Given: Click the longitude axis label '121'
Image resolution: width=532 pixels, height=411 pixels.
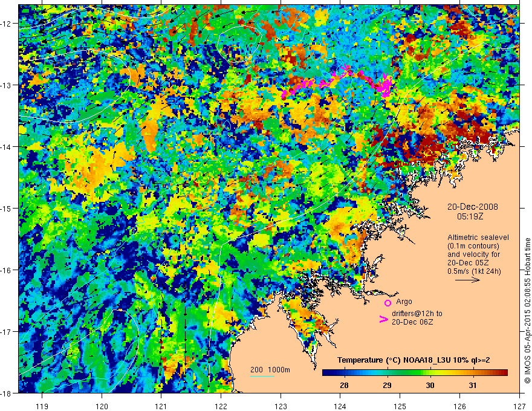Looking at the screenshot, I should [x=161, y=407].
